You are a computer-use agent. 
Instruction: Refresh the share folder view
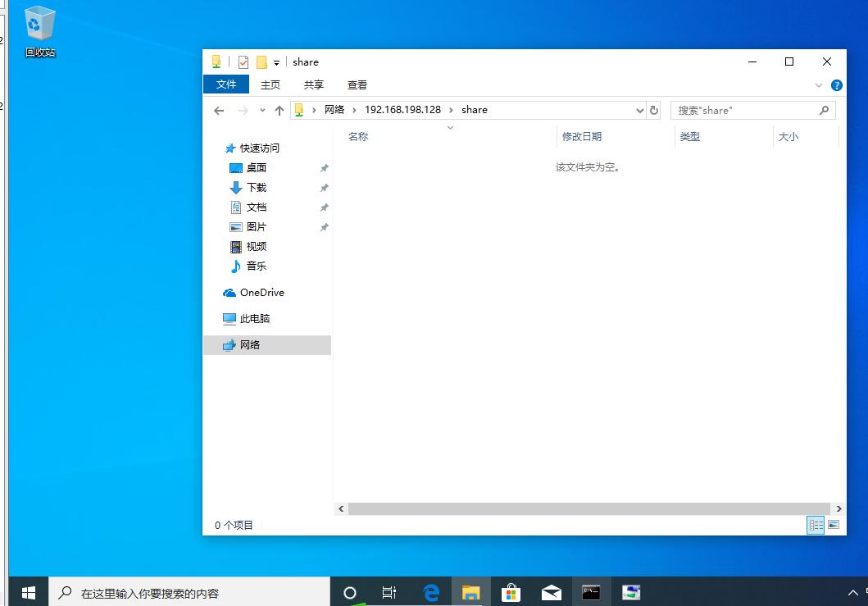coord(653,110)
